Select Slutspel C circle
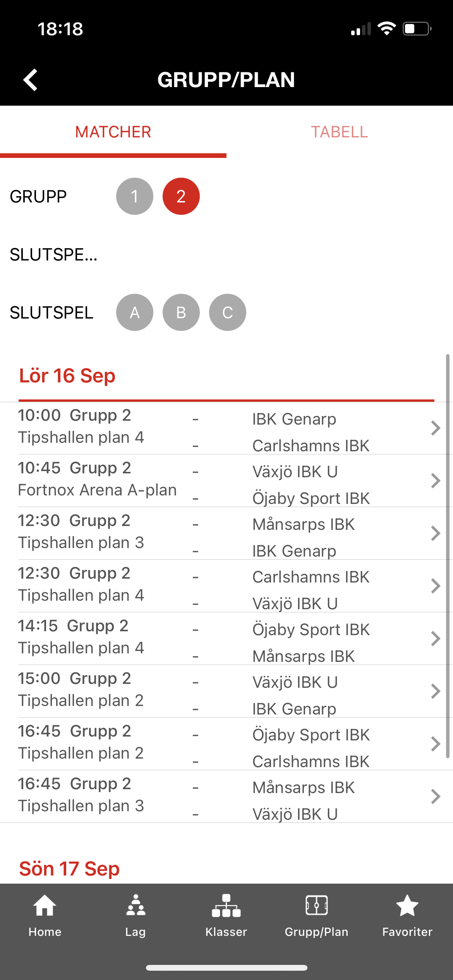 [x=228, y=312]
